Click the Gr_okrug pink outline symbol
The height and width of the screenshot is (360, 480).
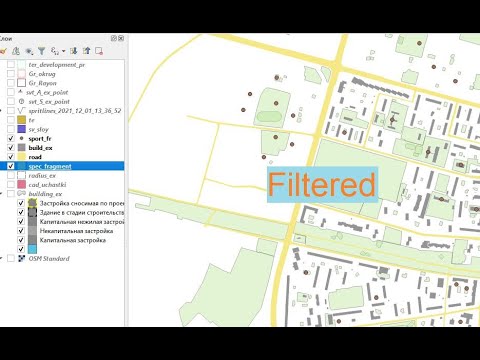pos(22,74)
